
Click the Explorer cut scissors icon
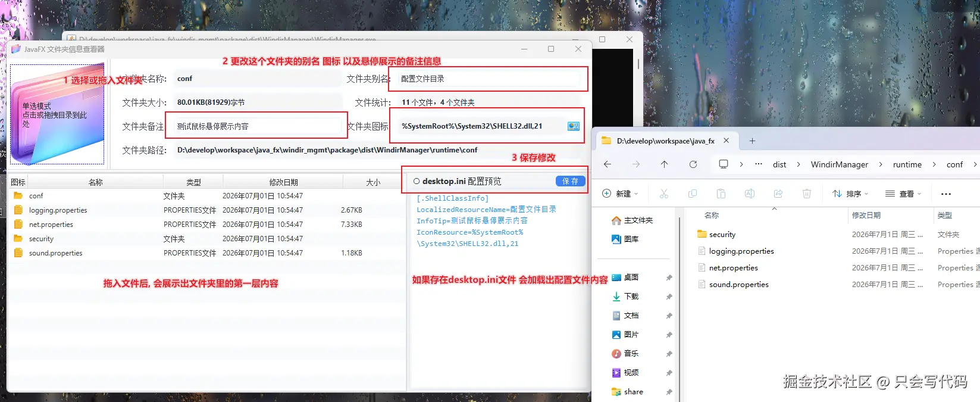pos(664,194)
